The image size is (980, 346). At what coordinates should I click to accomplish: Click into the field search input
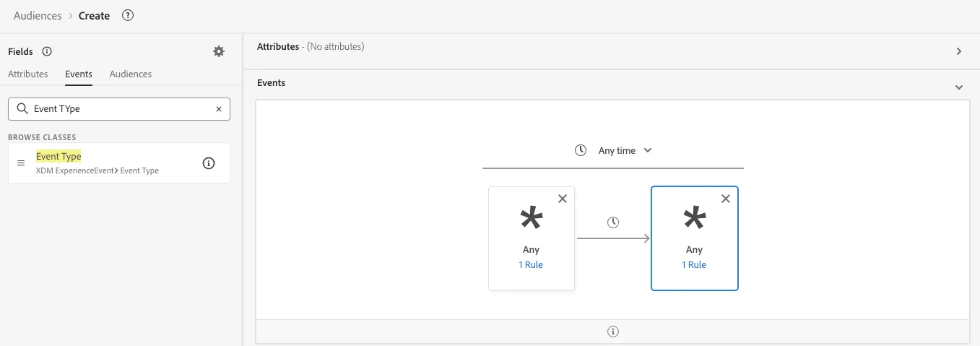(119, 109)
